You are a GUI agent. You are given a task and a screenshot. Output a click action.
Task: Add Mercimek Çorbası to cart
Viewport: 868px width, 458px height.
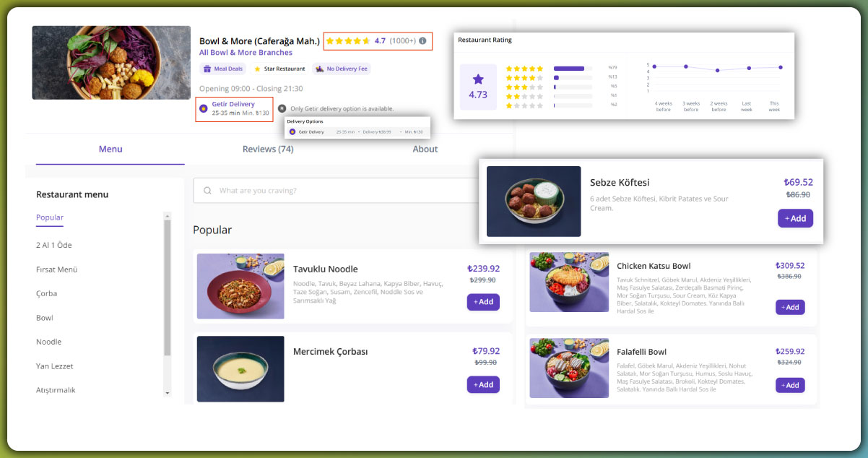click(483, 384)
